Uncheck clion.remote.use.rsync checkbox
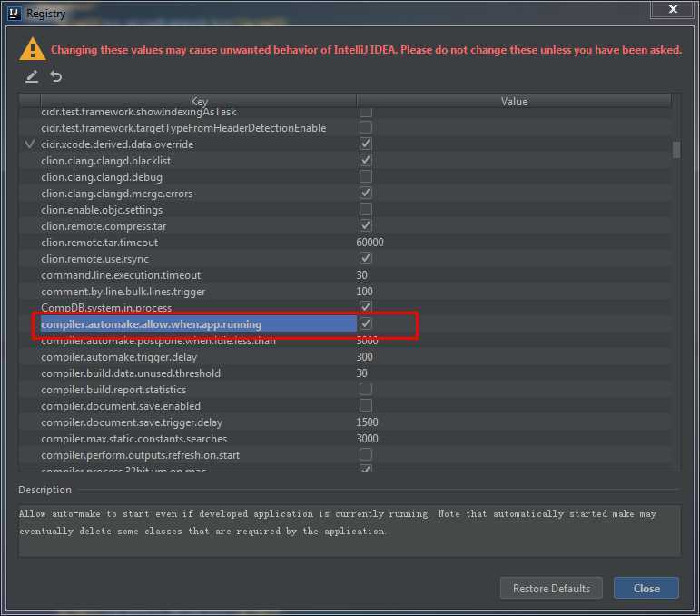The width and height of the screenshot is (700, 616). tap(365, 259)
